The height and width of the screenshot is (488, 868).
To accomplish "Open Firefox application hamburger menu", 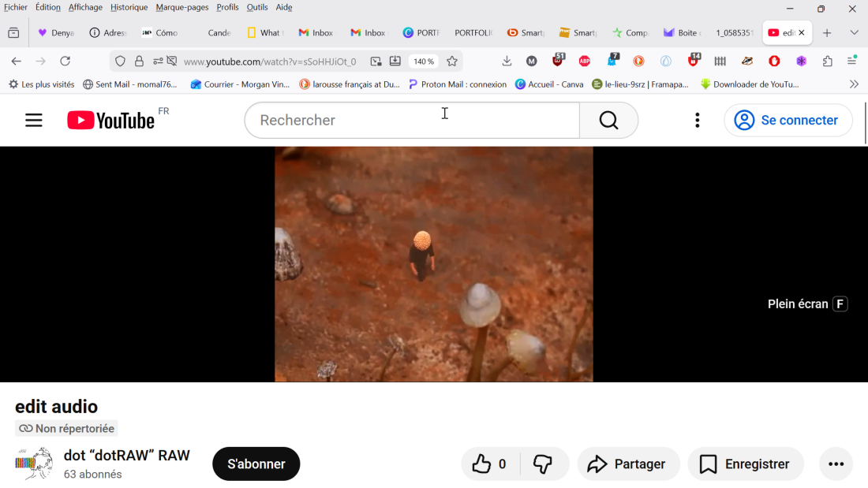I will click(x=852, y=61).
